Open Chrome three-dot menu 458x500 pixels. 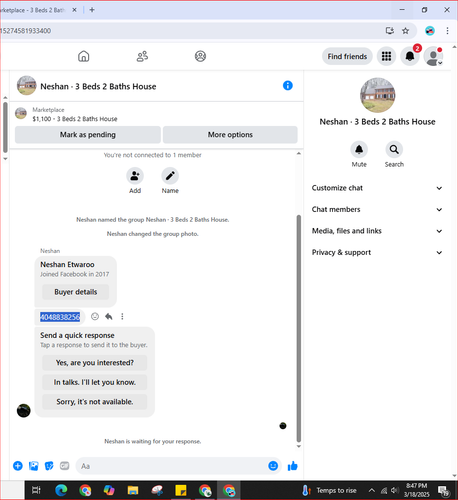click(x=447, y=31)
